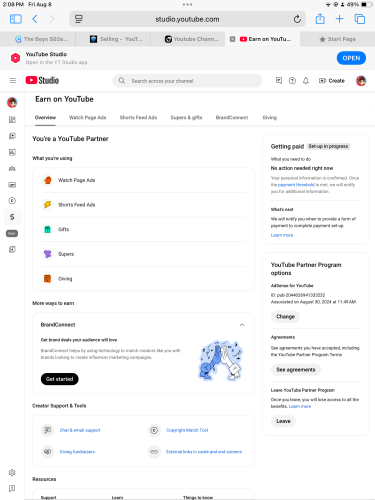Tap the OPEN app banner button
This screenshot has height=500, width=375.
click(x=351, y=58)
